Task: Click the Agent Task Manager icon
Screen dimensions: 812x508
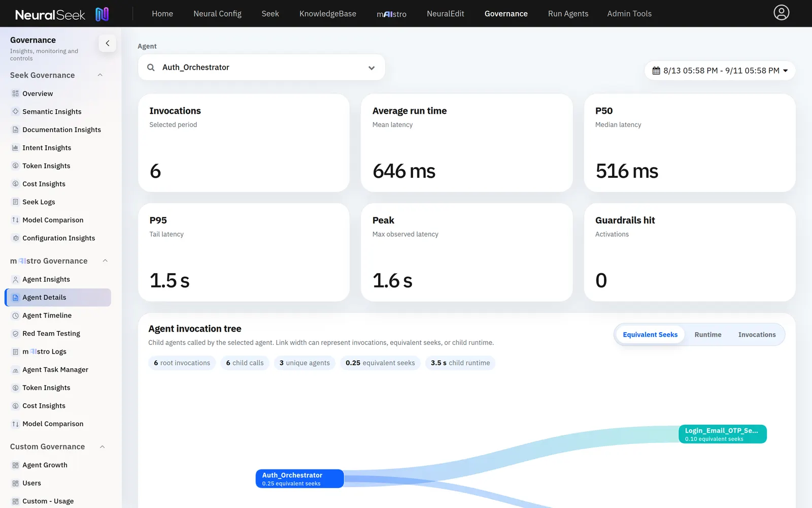Action: [x=15, y=370]
